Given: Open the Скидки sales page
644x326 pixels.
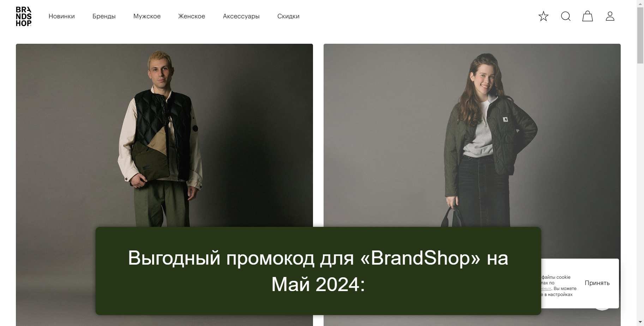Looking at the screenshot, I should click(288, 16).
